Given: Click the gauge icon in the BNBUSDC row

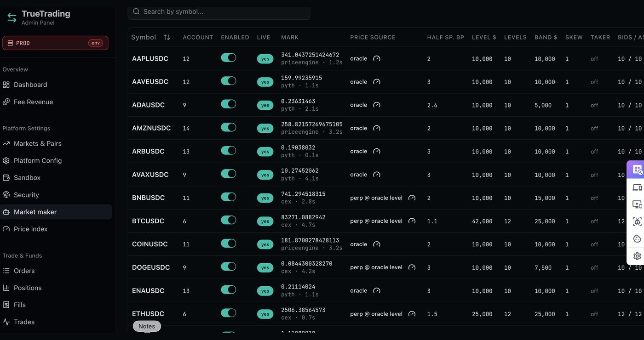Looking at the screenshot, I should click(412, 198).
